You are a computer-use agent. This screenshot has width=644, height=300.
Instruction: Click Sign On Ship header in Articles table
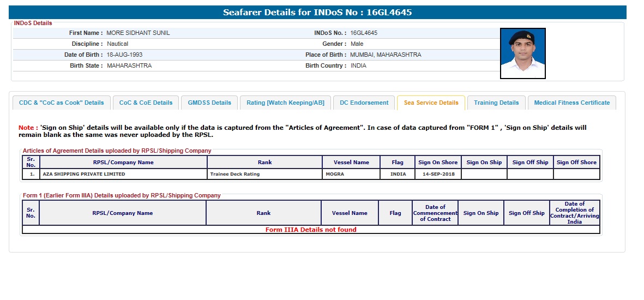pos(484,163)
